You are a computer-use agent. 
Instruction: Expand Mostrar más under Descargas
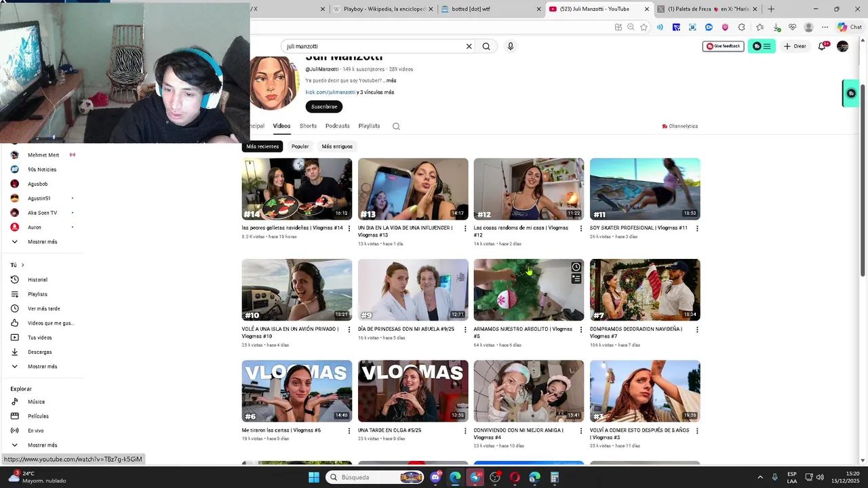[42, 367]
